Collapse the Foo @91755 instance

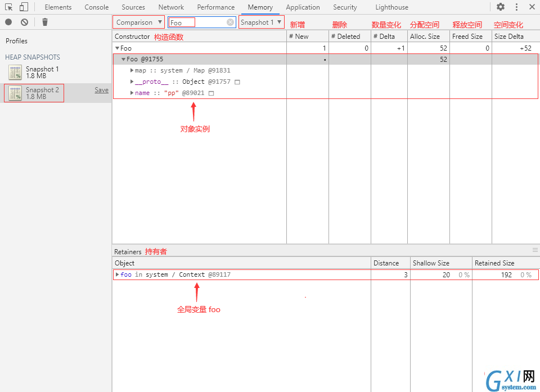tap(123, 59)
